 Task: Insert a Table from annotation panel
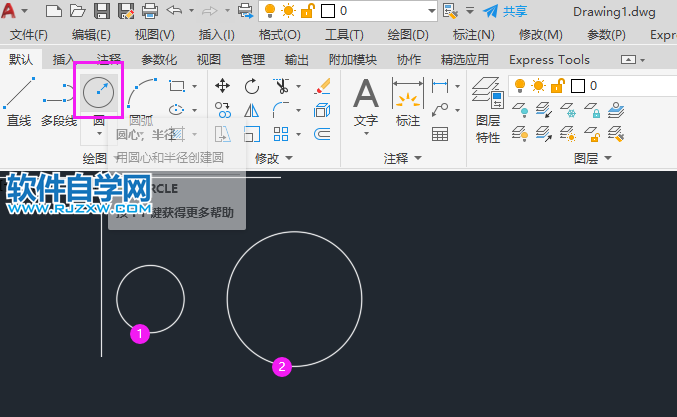click(440, 134)
